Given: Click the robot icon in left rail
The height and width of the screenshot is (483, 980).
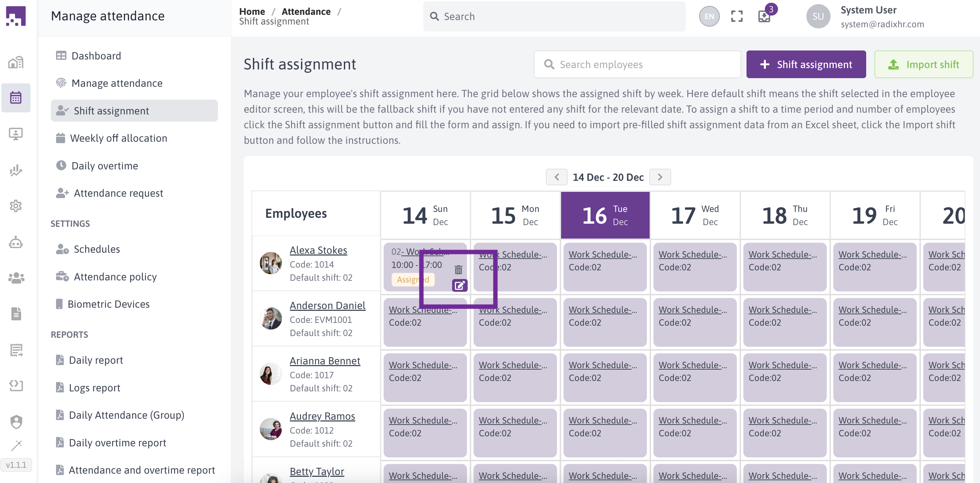Looking at the screenshot, I should [16, 242].
